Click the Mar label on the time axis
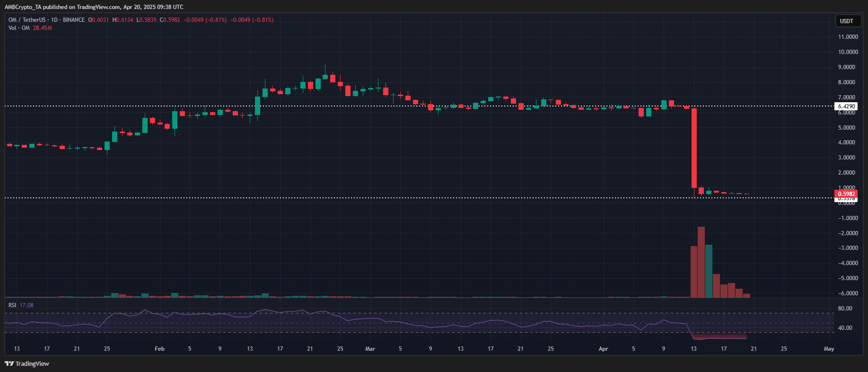868x372 pixels. [x=370, y=349]
